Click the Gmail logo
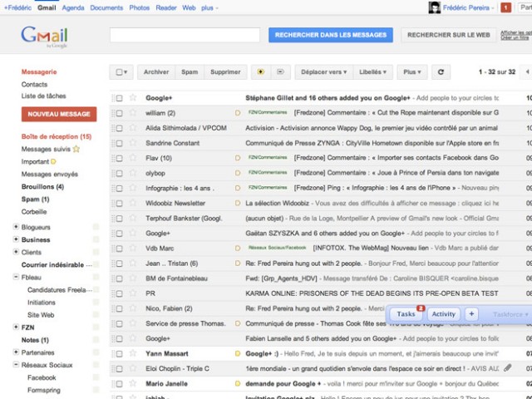532x399 pixels. [44, 37]
